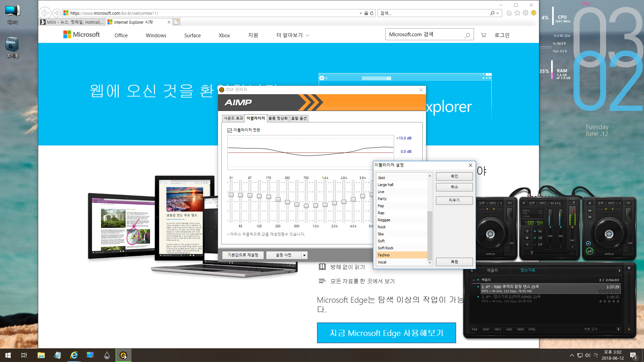Screen dimensions: 644x362
Task: Click previous playlist tabs arrow in AIMP playlist
Action: tap(472, 270)
